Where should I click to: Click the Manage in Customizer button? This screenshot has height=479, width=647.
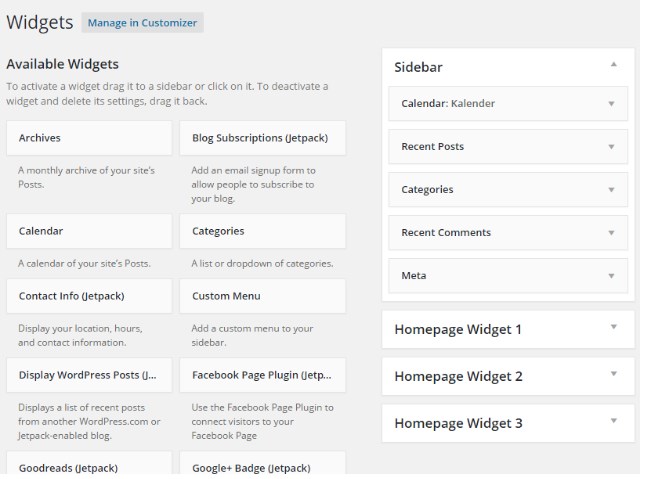pos(143,22)
